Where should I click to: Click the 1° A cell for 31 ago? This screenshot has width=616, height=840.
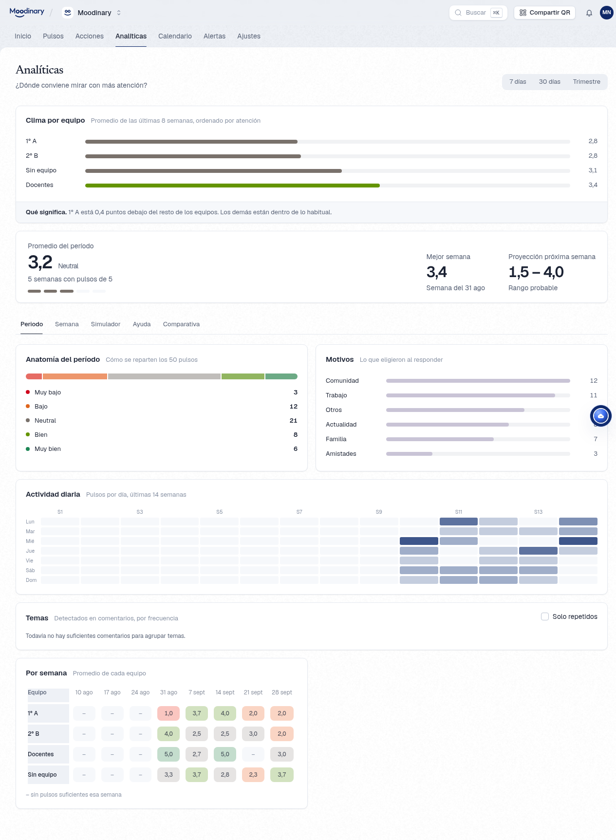(168, 713)
